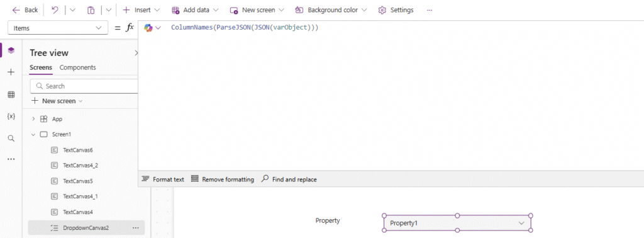Select TextCanvas4 in the tree

[x=78, y=212]
